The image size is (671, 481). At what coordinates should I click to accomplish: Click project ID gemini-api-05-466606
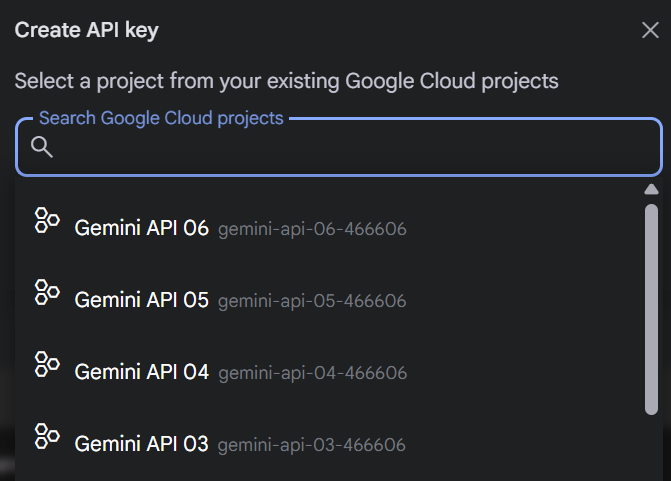pos(312,301)
